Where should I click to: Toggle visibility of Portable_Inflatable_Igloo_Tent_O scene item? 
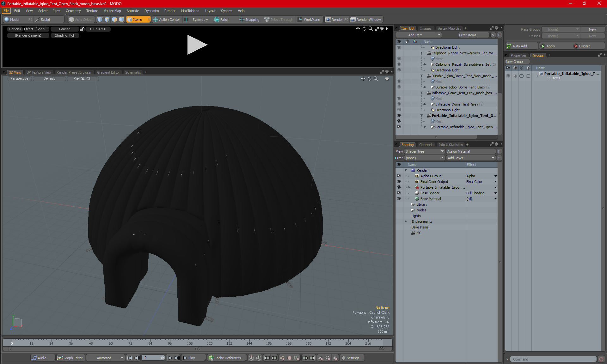click(399, 116)
